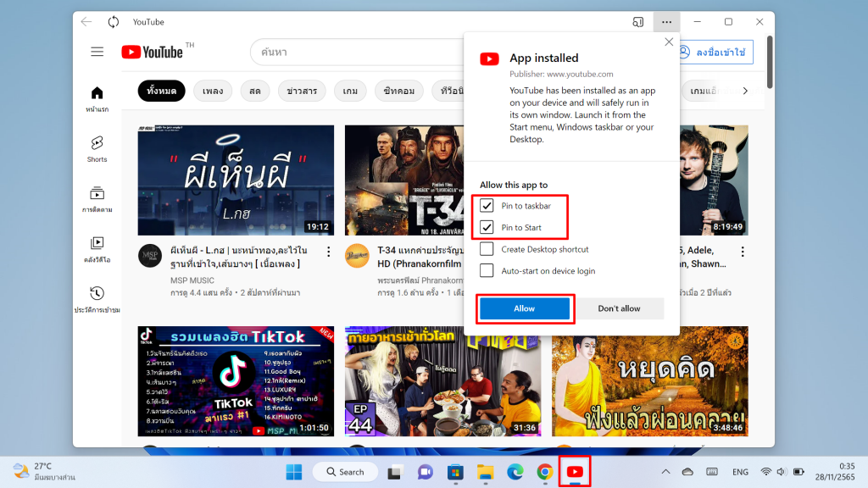Uncheck Pin to Start
The width and height of the screenshot is (868, 488).
pos(487,227)
